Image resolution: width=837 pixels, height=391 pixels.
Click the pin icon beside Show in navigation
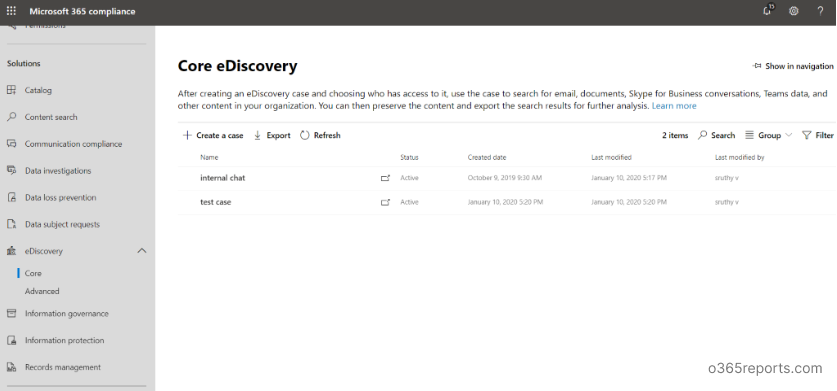757,66
